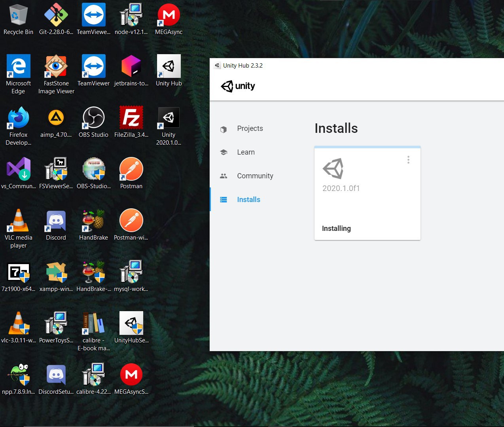This screenshot has height=427, width=504.
Task: Select the HandBrake installer icon with shield
Action: coord(94,276)
